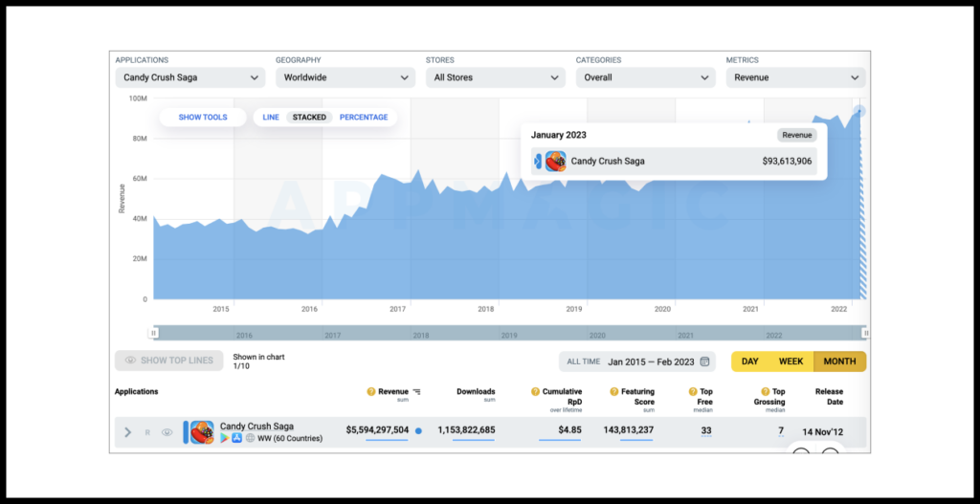This screenshot has width=980, height=504.
Task: Click the Apple App Store icon in row
Action: tap(237, 438)
